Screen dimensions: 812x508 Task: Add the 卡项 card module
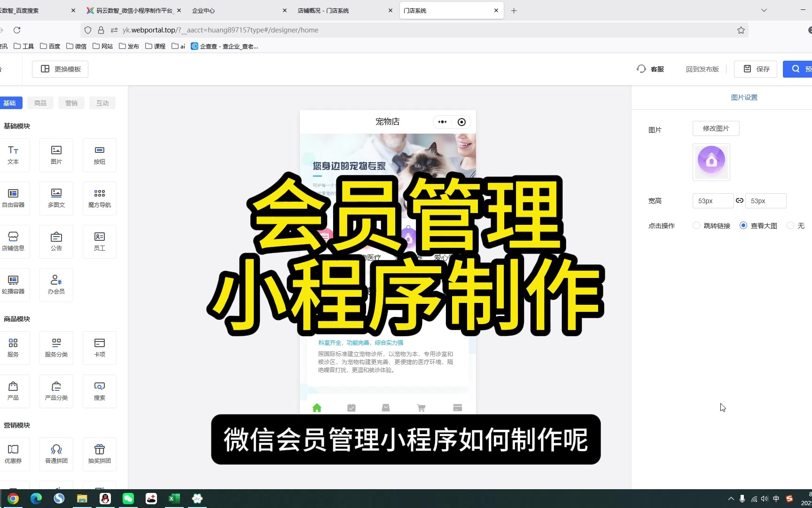(100, 348)
